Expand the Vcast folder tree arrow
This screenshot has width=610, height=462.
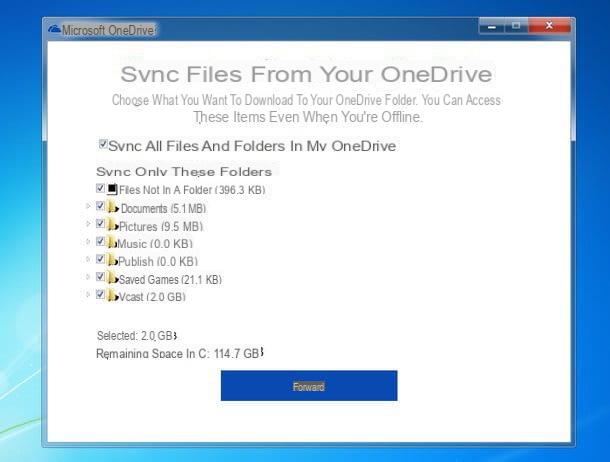[88, 294]
